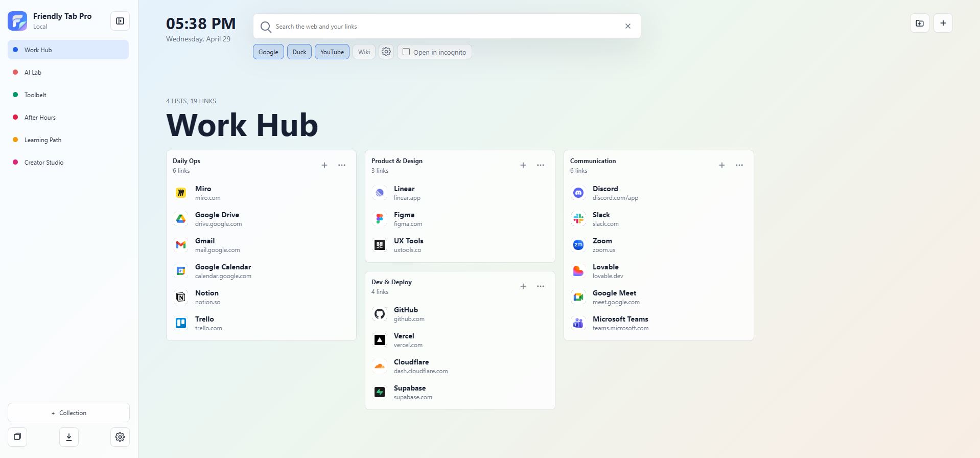Enable Open in incognito checkbox
The width and height of the screenshot is (980, 458).
(x=406, y=52)
